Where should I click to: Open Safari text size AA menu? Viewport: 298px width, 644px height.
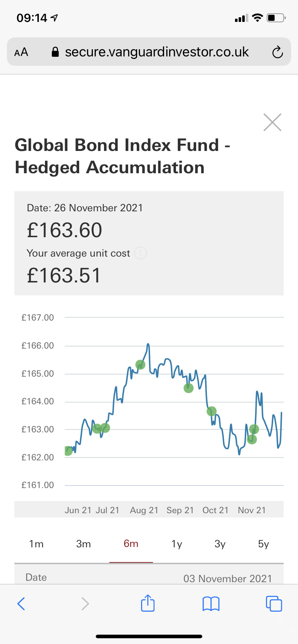(21, 52)
